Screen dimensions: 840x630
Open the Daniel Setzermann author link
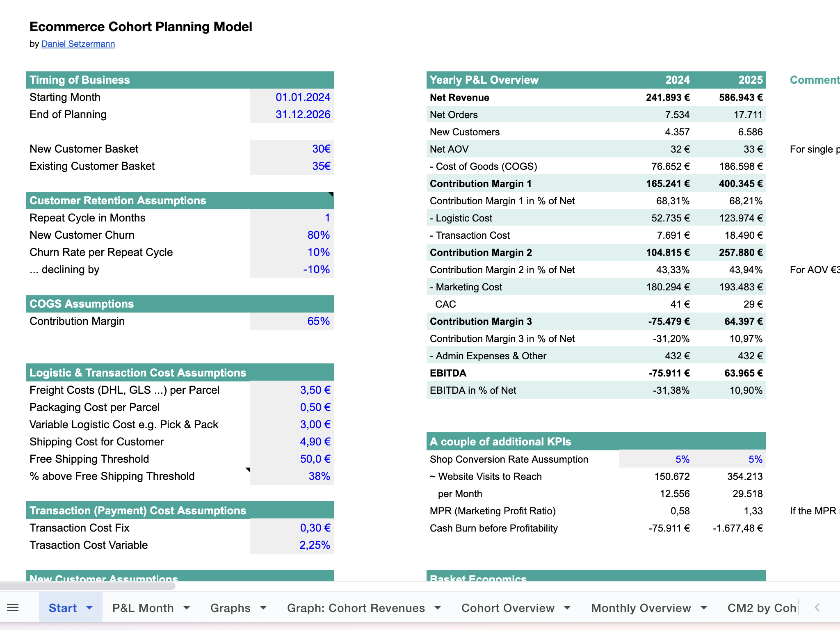78,44
